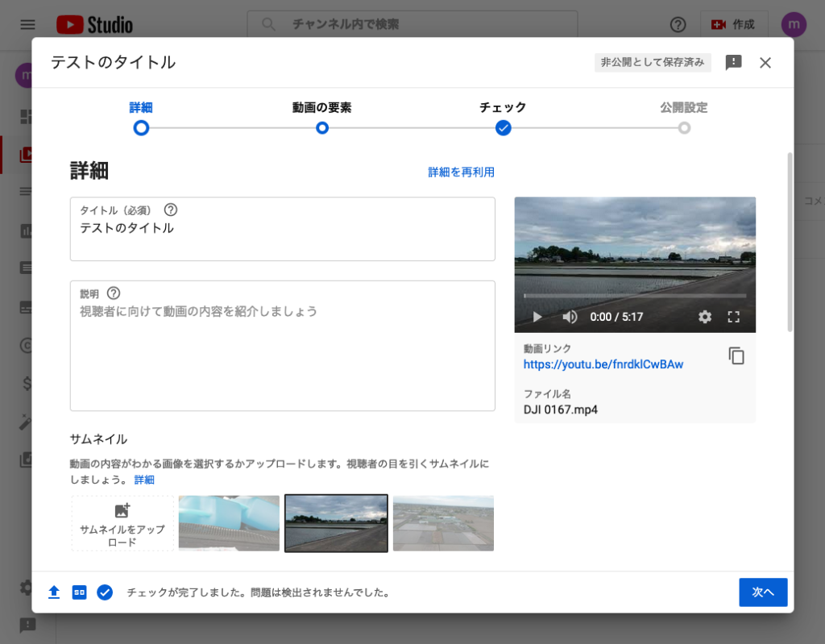Send feedback via the dialog's feedback icon
This screenshot has width=825, height=644.
(732, 62)
